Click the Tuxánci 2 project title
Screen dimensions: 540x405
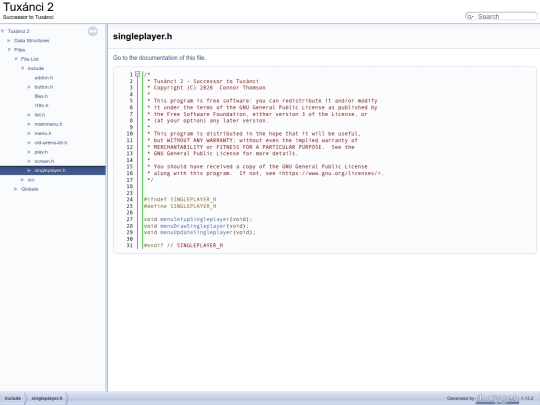click(x=28, y=7)
